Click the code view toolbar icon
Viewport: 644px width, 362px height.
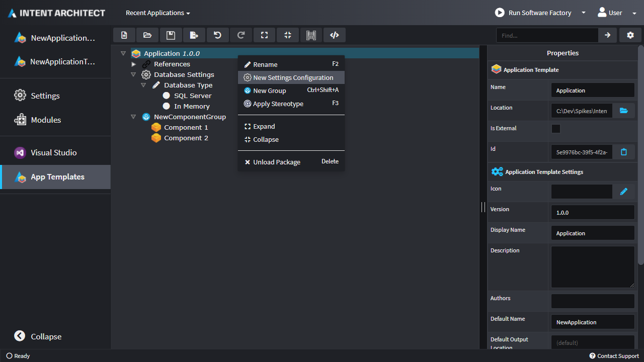point(334,35)
